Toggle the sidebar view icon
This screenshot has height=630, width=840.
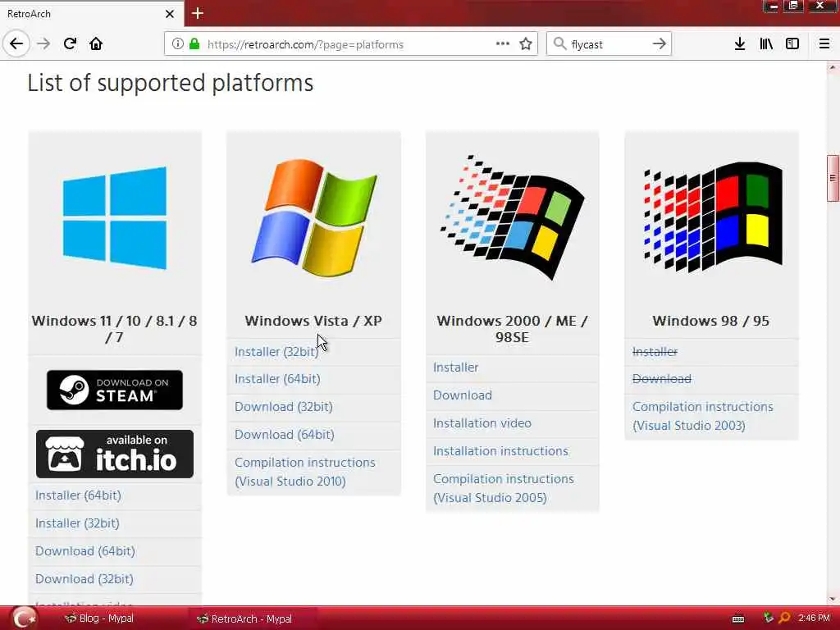coord(792,44)
